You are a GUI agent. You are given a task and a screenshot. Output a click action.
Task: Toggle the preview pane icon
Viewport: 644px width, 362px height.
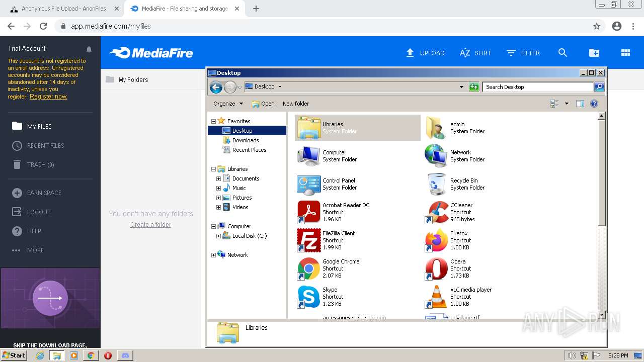580,104
